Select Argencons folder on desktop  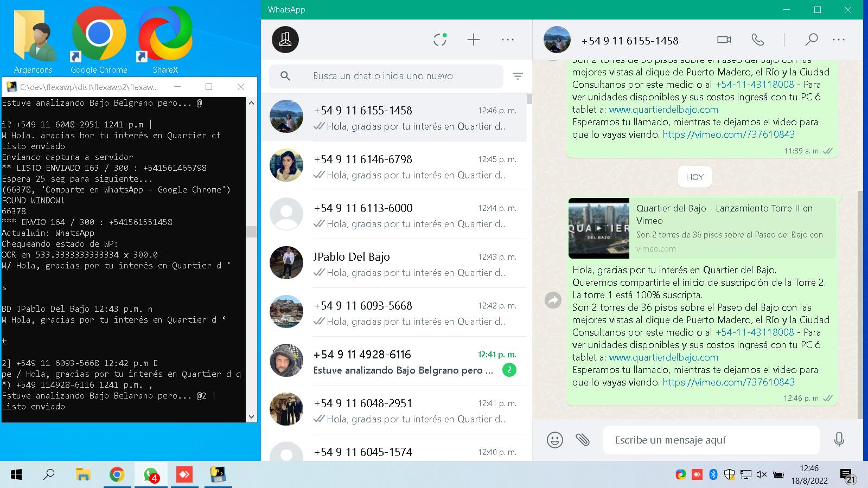click(33, 41)
